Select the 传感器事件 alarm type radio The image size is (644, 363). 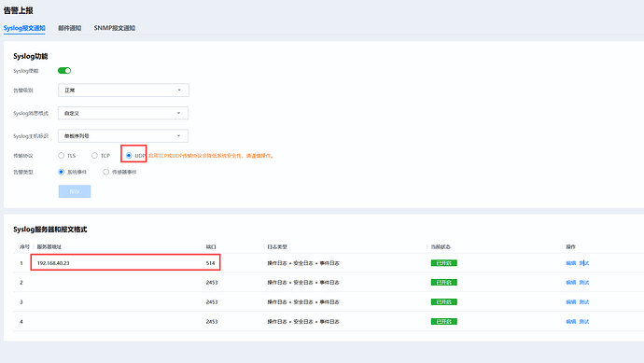click(x=106, y=172)
